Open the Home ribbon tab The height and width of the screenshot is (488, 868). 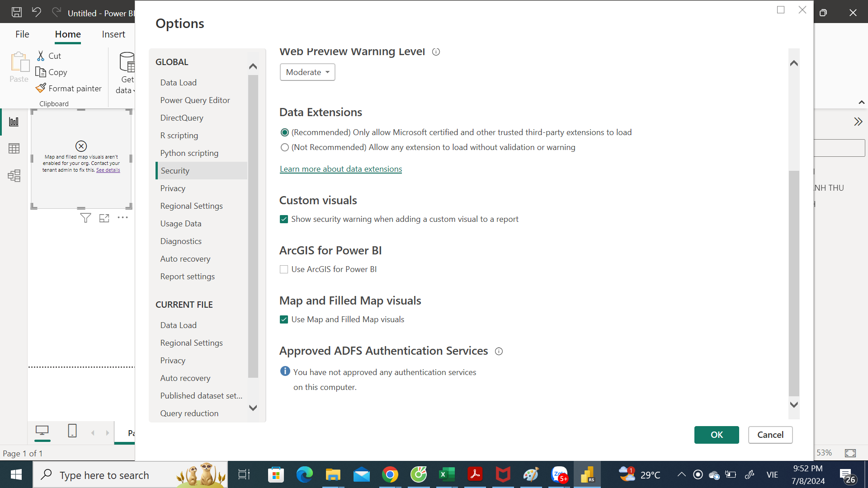coord(68,34)
